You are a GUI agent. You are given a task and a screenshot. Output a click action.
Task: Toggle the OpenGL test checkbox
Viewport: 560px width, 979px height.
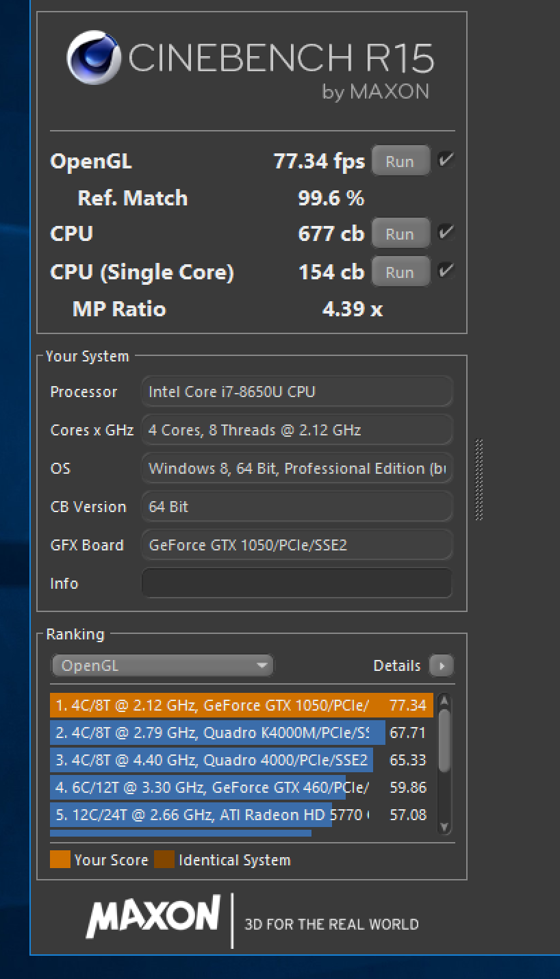[x=446, y=160]
